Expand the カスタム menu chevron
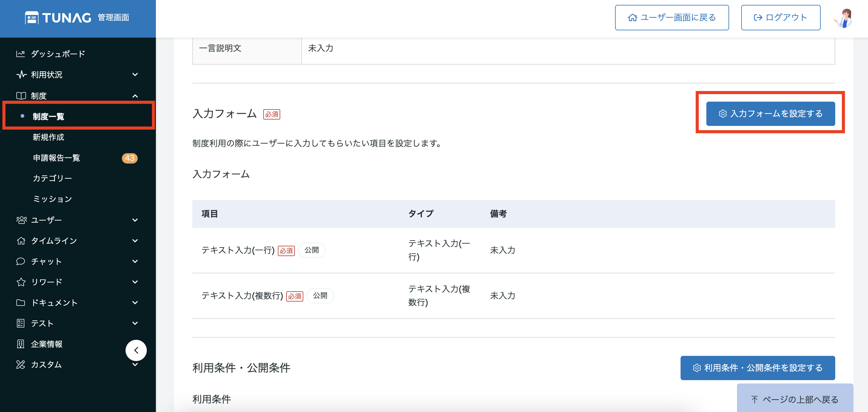868x412 pixels. click(135, 364)
